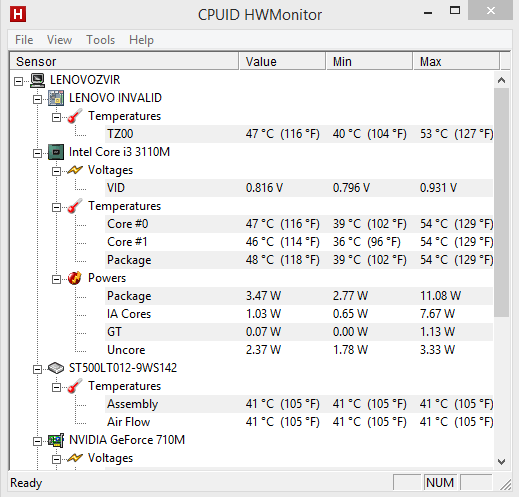Collapse Temperatures under Intel Core i3
This screenshot has height=497, width=519.
(x=56, y=207)
